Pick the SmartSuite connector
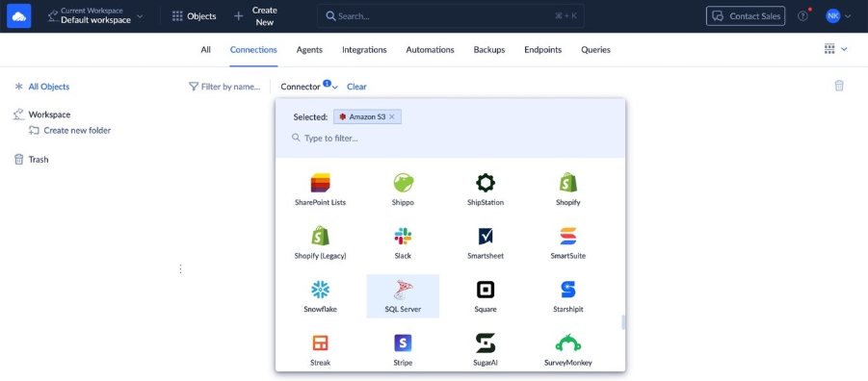Image resolution: width=868 pixels, height=381 pixels. [568, 242]
